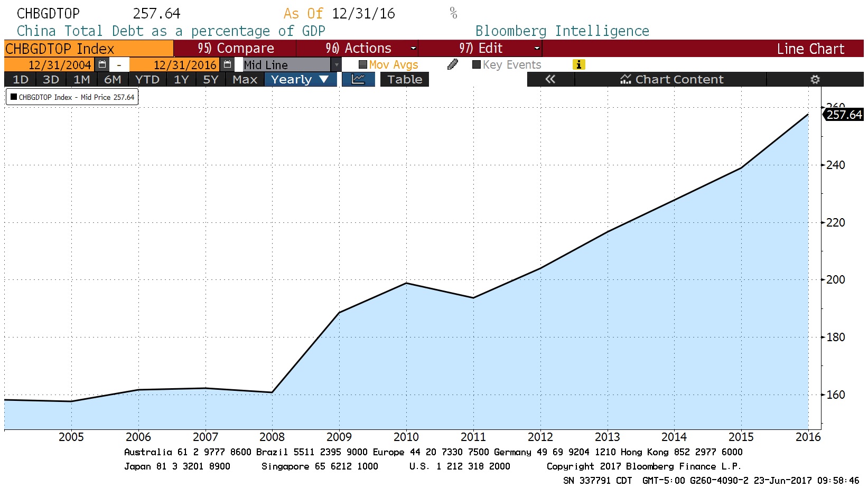Collapse panel with double chevron icon
The image size is (868, 497).
click(550, 79)
